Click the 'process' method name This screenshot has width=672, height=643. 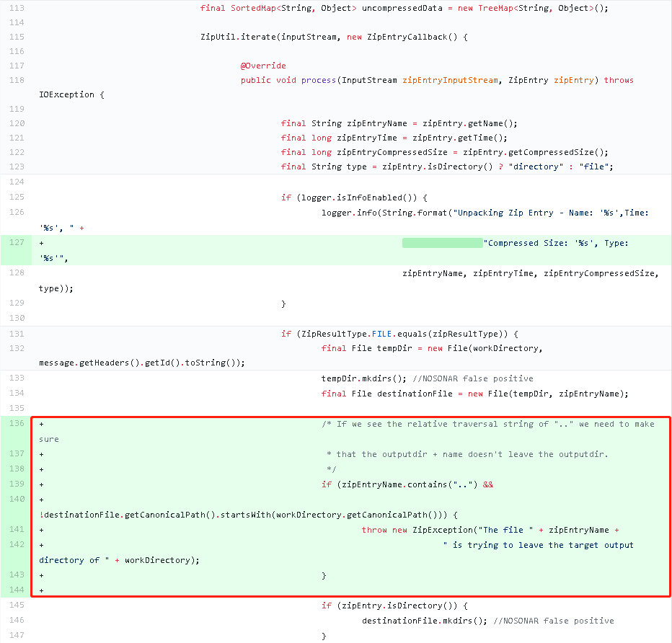(319, 80)
